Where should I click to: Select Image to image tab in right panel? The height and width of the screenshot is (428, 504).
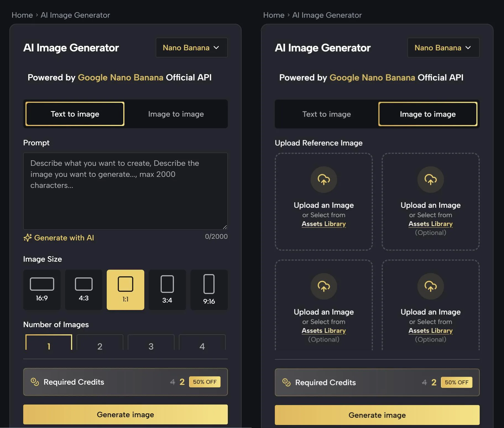[x=428, y=114]
